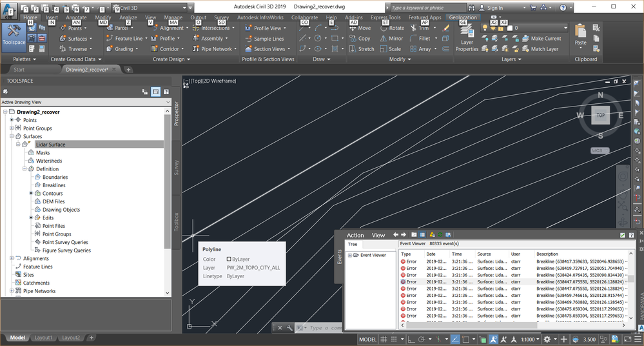The width and height of the screenshot is (644, 346).
Task: Click the command line input field
Action: [324, 328]
